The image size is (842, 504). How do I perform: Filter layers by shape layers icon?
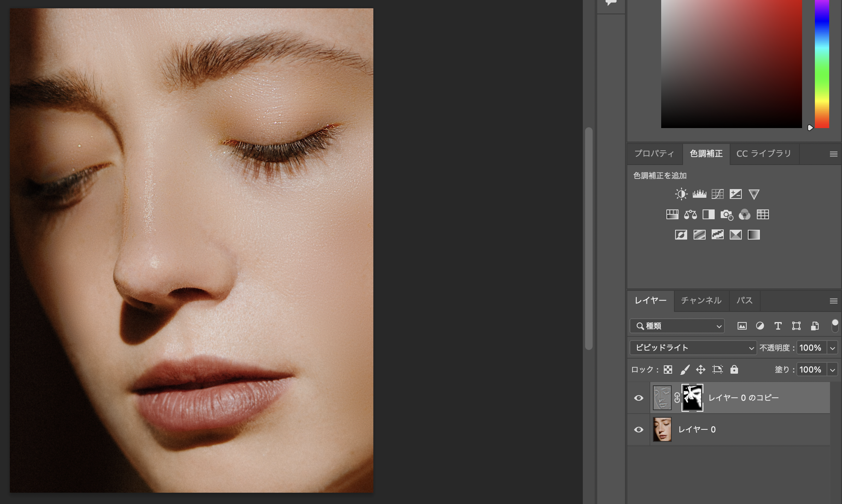tap(796, 326)
